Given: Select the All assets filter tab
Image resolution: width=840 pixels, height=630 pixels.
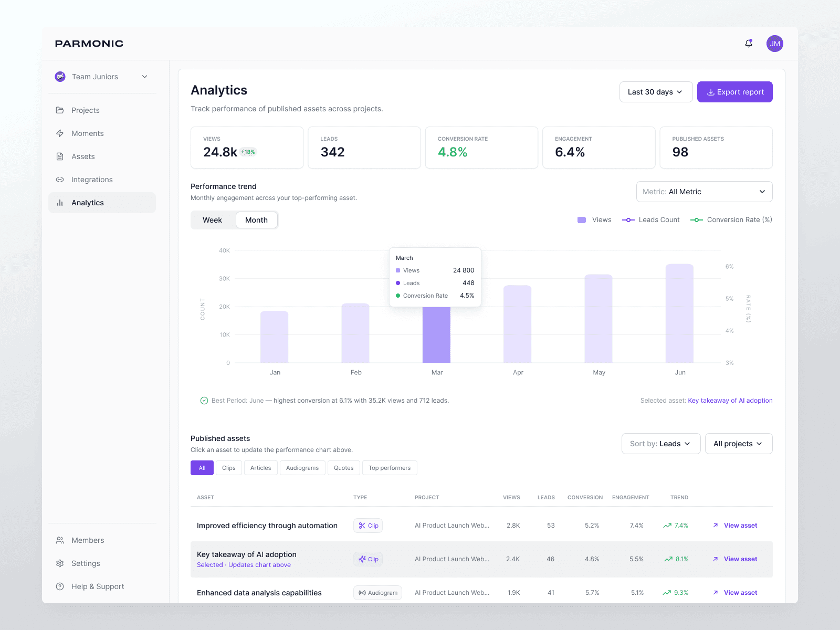Looking at the screenshot, I should click(x=202, y=468).
